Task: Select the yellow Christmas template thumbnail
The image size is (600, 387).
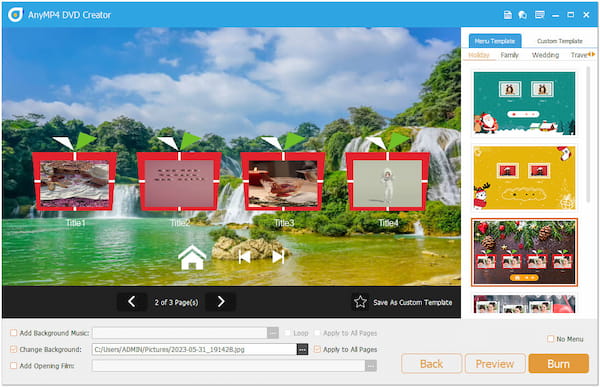Action: [x=524, y=178]
